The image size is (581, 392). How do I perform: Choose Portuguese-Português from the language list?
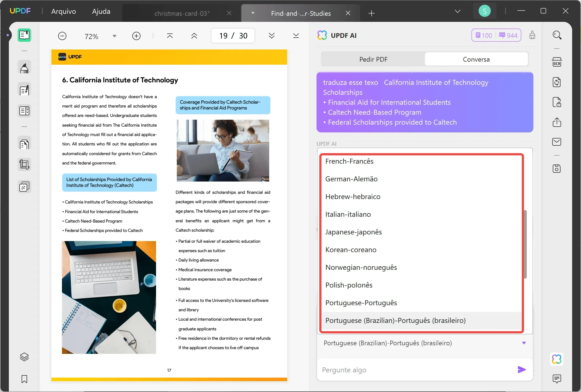pyautogui.click(x=422, y=303)
